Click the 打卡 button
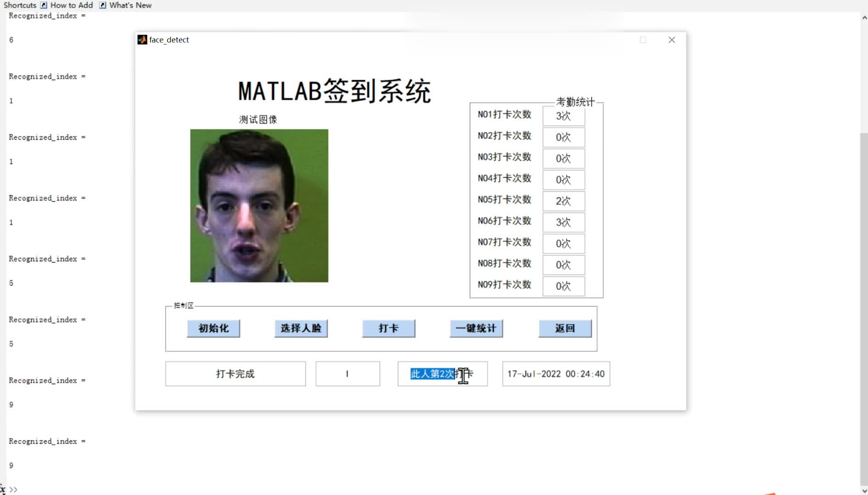Screen dimensions: 868x495 pyautogui.click(x=389, y=328)
